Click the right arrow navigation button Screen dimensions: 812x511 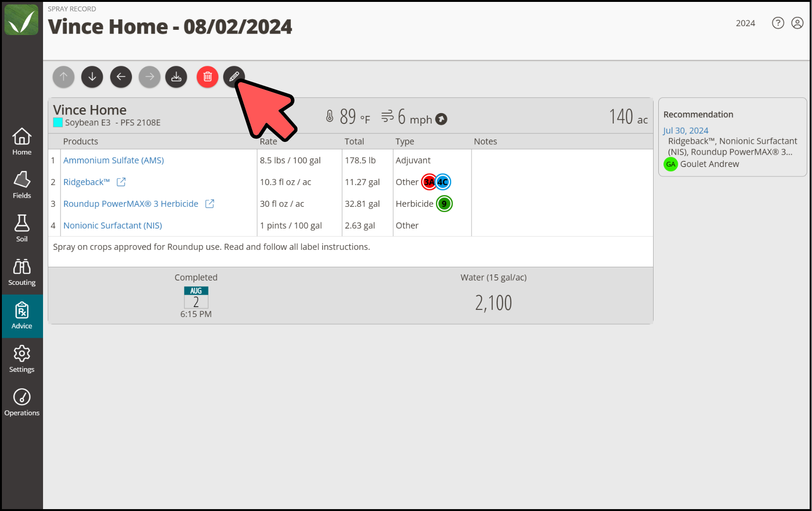[x=149, y=77]
